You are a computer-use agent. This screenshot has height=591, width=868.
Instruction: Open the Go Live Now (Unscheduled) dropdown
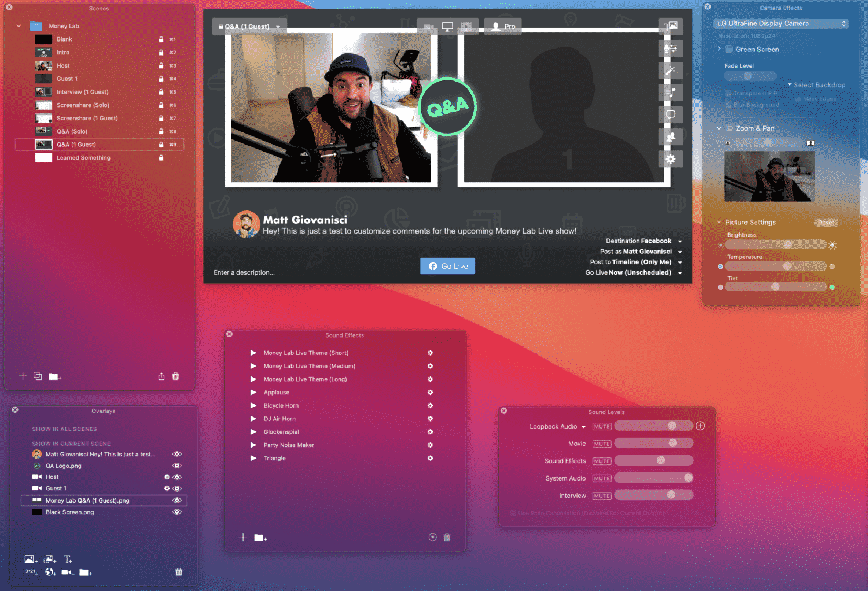[x=634, y=272]
